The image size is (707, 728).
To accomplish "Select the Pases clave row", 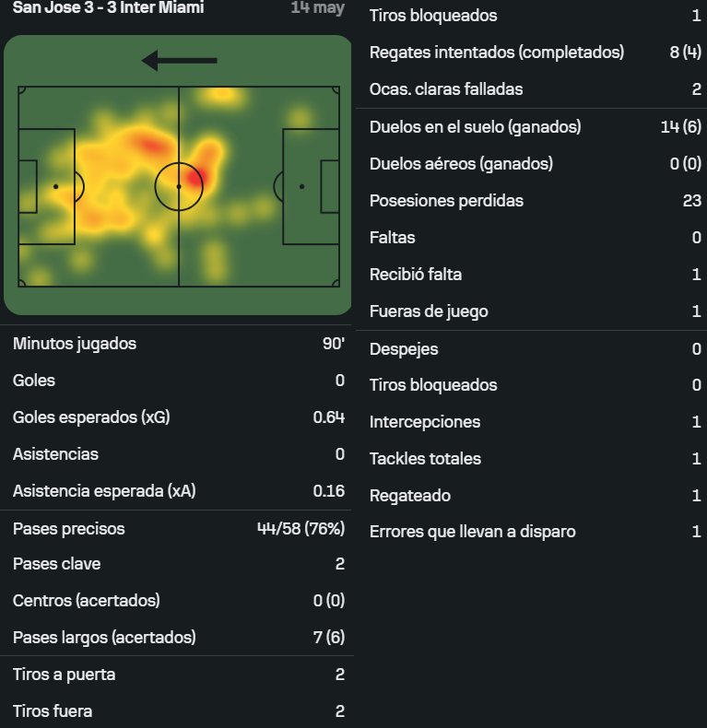I will [x=179, y=564].
